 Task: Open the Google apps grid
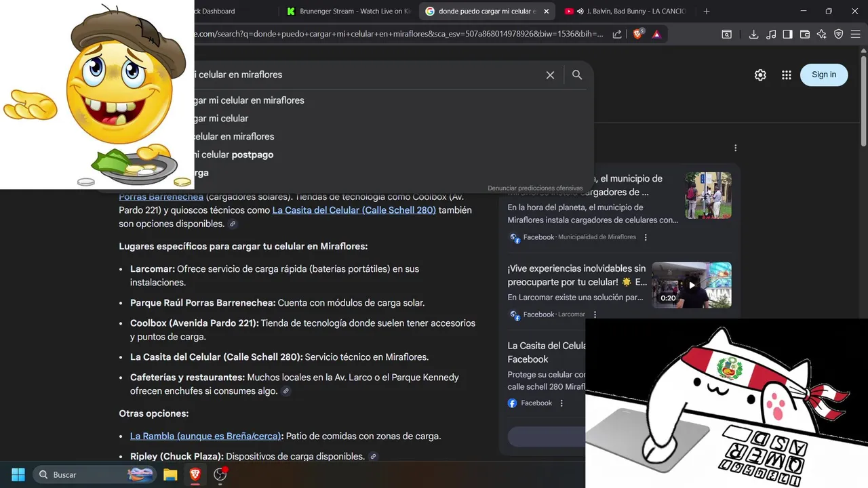coord(787,75)
